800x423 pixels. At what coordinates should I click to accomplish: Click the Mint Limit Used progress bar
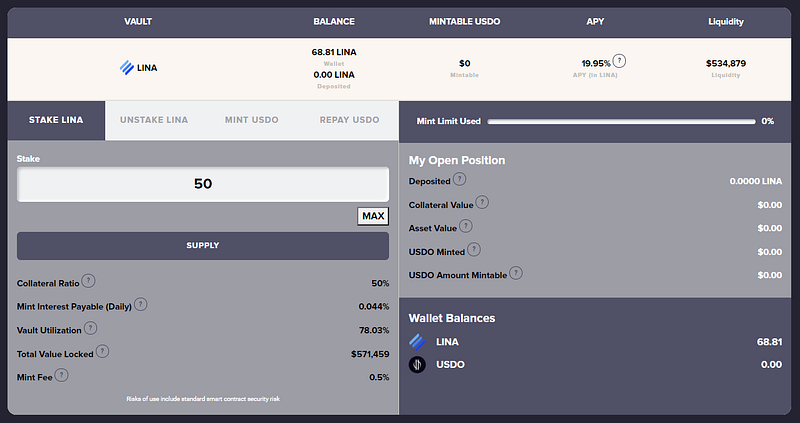click(621, 121)
